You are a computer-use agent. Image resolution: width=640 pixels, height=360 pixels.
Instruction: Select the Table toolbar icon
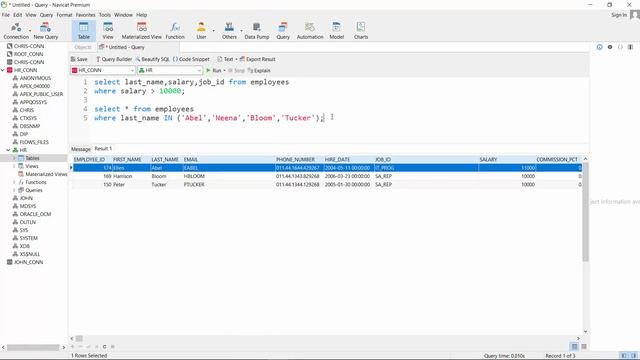point(84,31)
